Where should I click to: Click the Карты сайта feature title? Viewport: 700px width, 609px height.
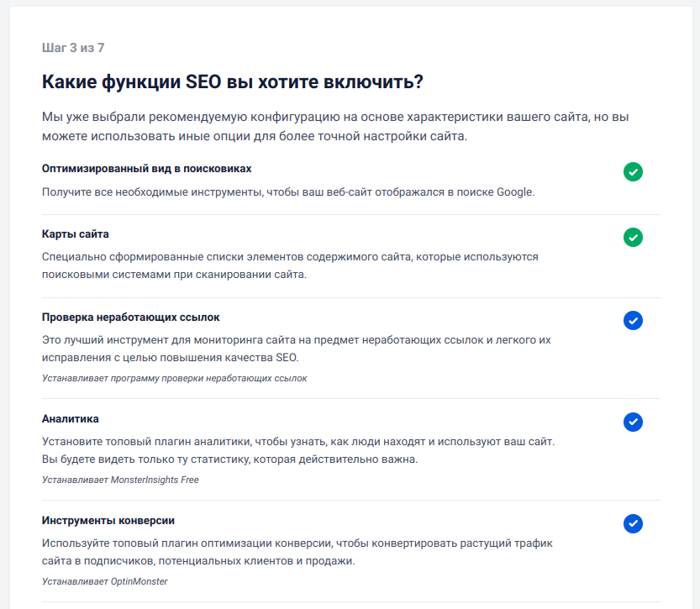(x=76, y=234)
